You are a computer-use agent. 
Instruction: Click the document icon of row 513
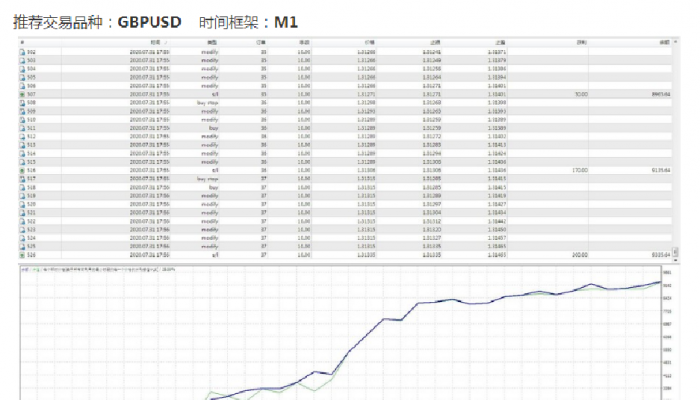22,145
